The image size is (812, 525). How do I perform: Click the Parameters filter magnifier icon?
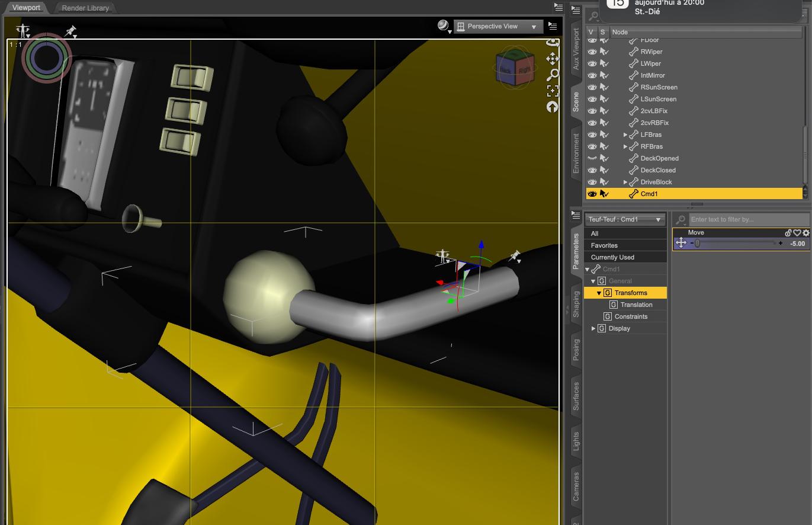pos(681,220)
